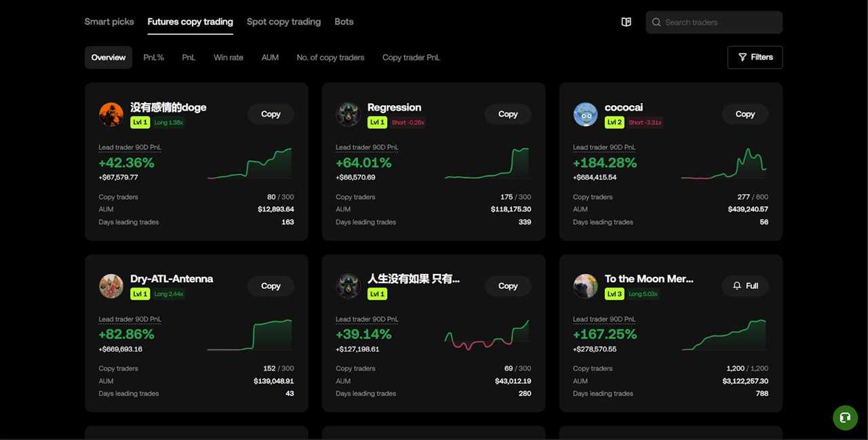Click Copy on the Regression trader card
Screen dimensions: 868x440
pyautogui.click(x=507, y=114)
